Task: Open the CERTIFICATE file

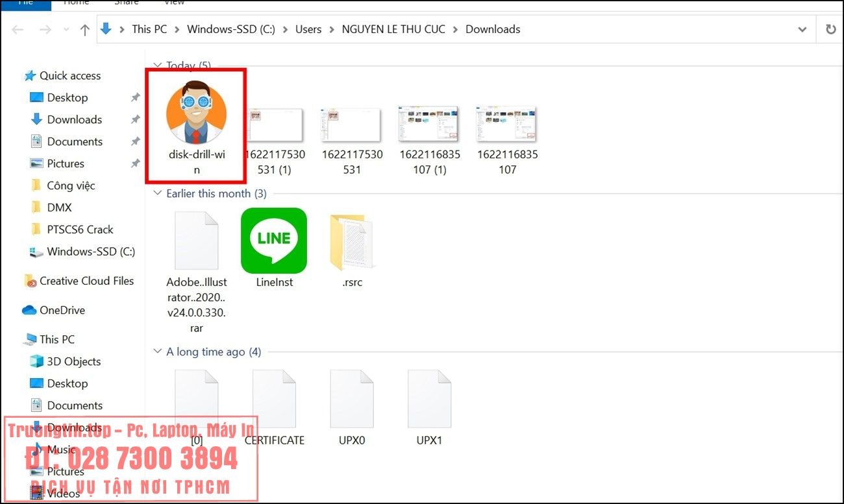Action: point(274,399)
